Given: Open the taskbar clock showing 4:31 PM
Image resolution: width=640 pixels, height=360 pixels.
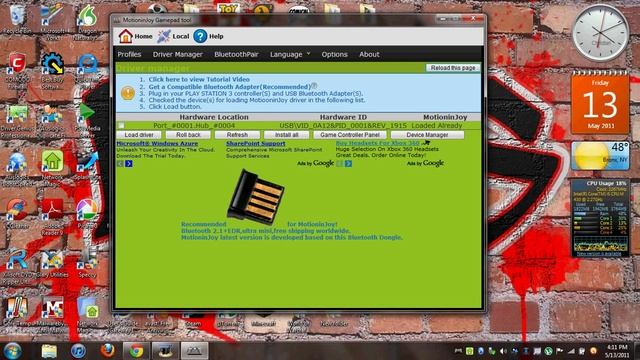Looking at the screenshot, I should pyautogui.click(x=617, y=351).
